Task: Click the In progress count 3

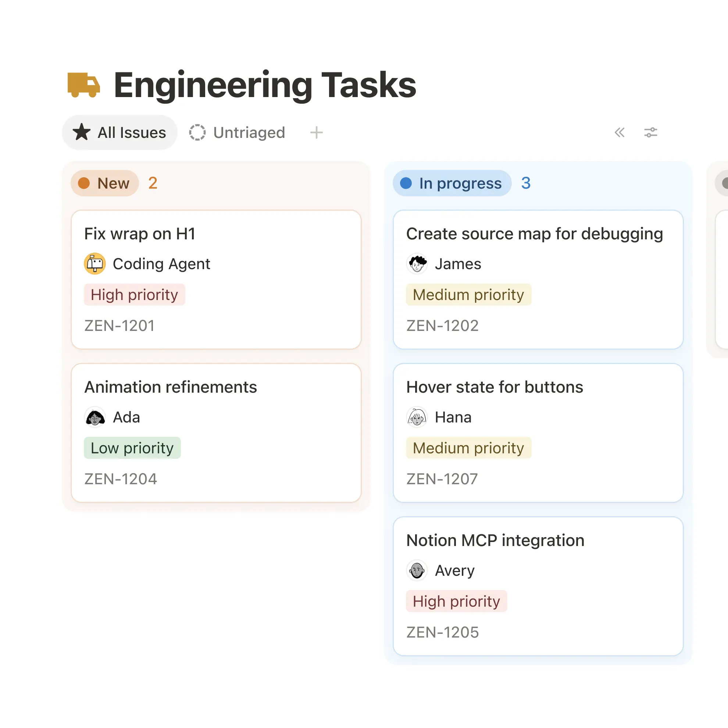Action: (526, 183)
